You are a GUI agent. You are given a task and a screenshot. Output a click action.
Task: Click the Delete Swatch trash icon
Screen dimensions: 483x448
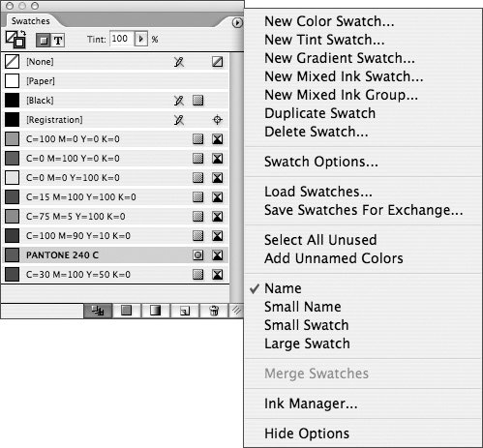coord(214,311)
